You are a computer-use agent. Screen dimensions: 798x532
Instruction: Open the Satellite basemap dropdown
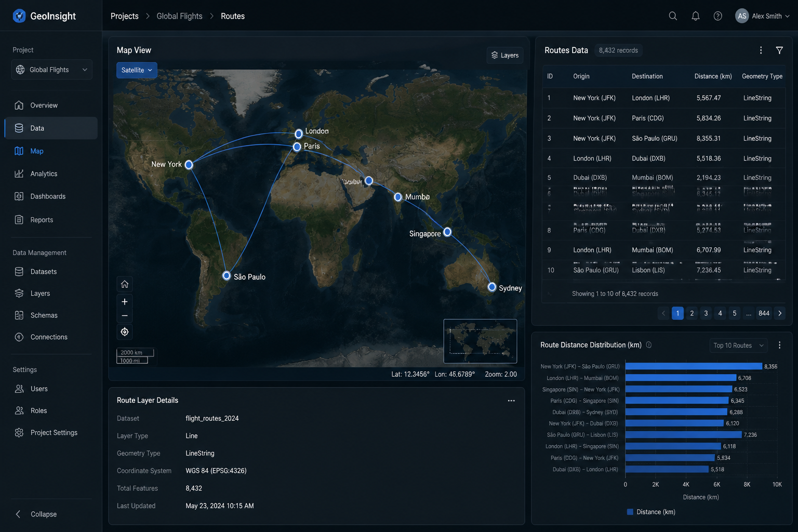[137, 70]
